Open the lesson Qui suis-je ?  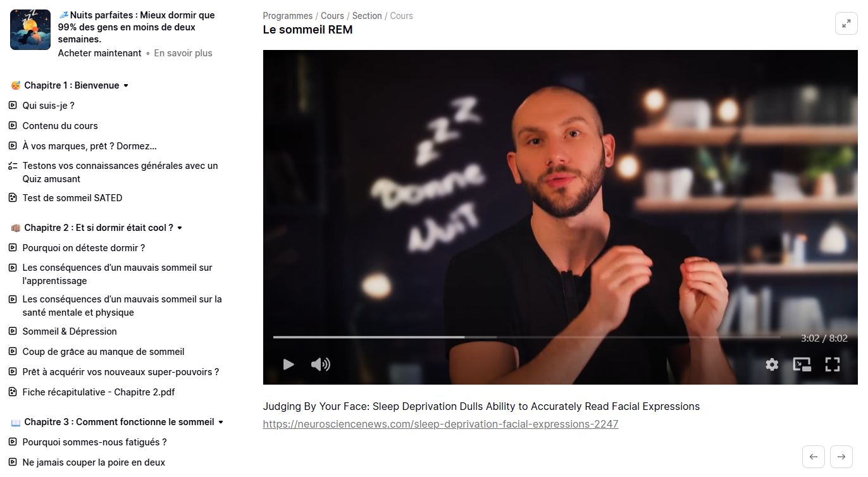[49, 106]
